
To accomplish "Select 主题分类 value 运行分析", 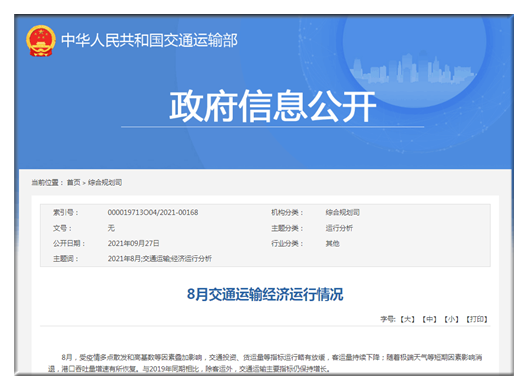I will coord(339,228).
